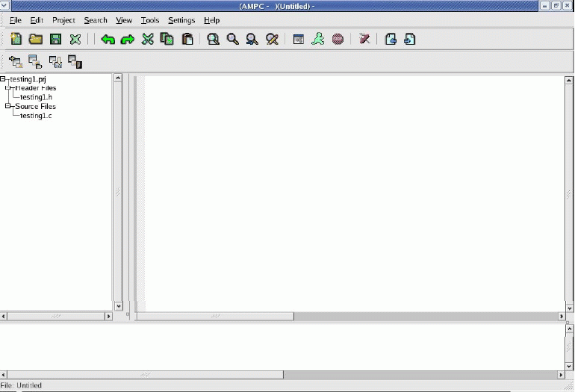The height and width of the screenshot is (392, 575).
Task: Click the Save project icon with down arrow
Action: pos(55,62)
